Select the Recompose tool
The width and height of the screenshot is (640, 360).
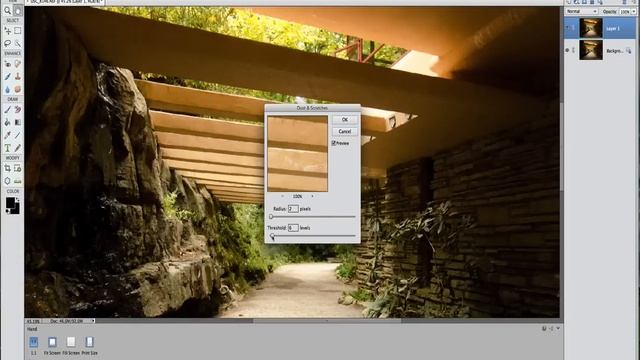pos(18,168)
